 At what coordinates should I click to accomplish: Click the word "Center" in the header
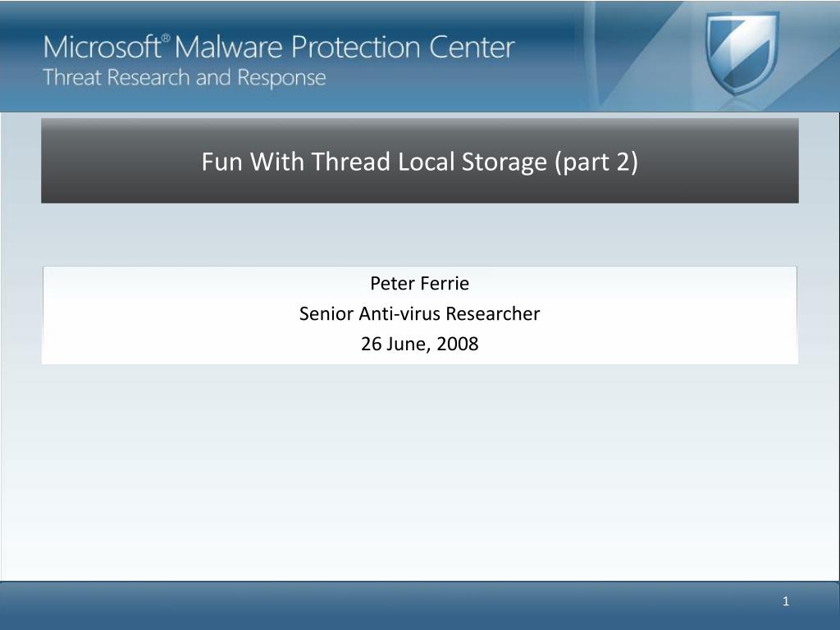point(472,47)
